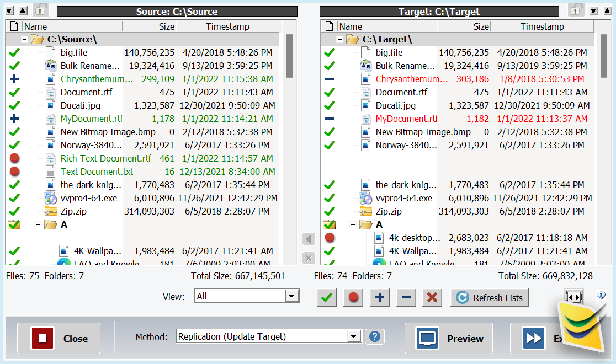This screenshot has width=616, height=364.
Task: Open the help icon beside Method
Action: [x=375, y=336]
